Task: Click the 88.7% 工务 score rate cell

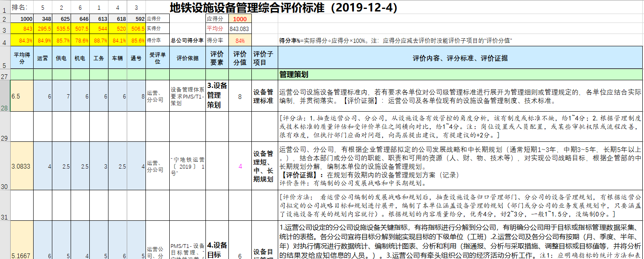Action: point(99,41)
